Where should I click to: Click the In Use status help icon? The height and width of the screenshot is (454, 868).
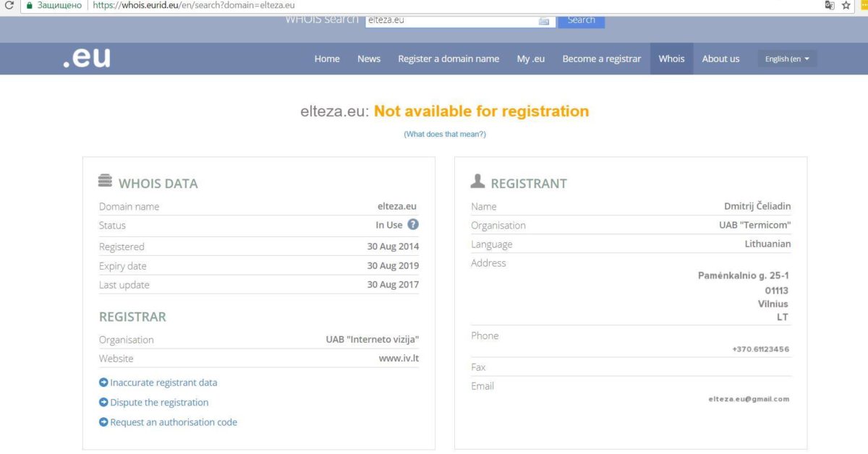(x=413, y=225)
